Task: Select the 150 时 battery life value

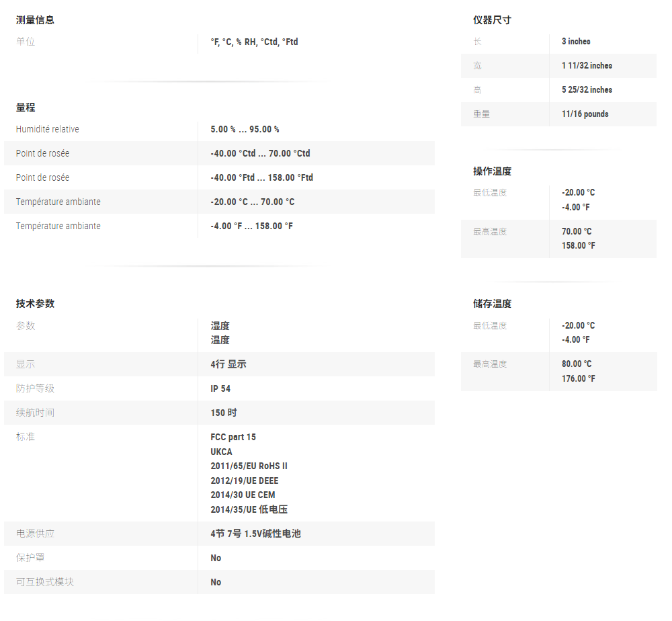Action: (x=224, y=413)
